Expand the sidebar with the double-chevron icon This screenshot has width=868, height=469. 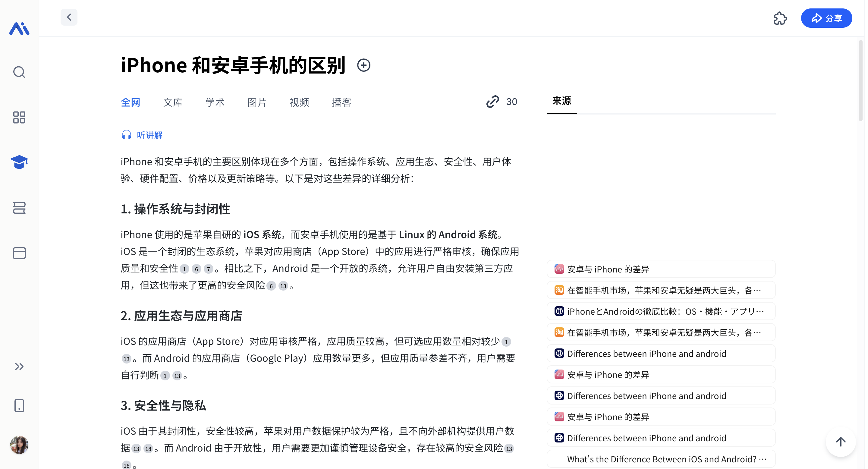tap(19, 367)
